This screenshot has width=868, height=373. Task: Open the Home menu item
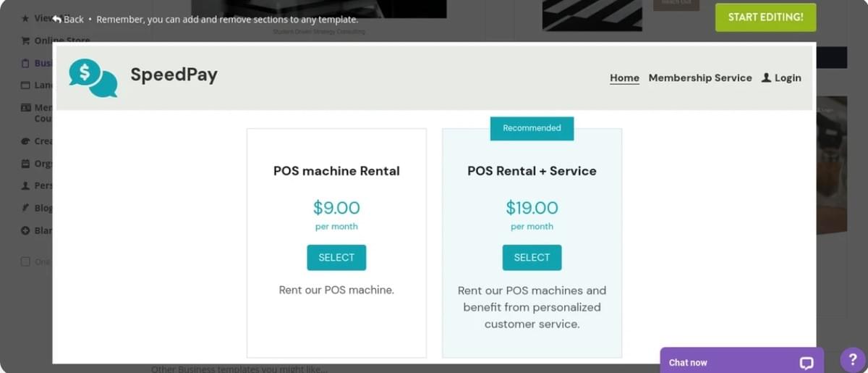[x=624, y=77]
